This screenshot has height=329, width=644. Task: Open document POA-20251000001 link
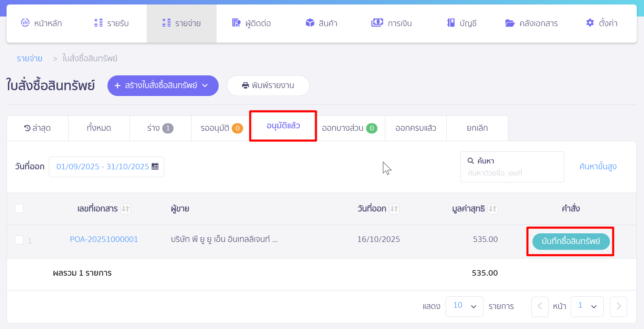point(104,239)
